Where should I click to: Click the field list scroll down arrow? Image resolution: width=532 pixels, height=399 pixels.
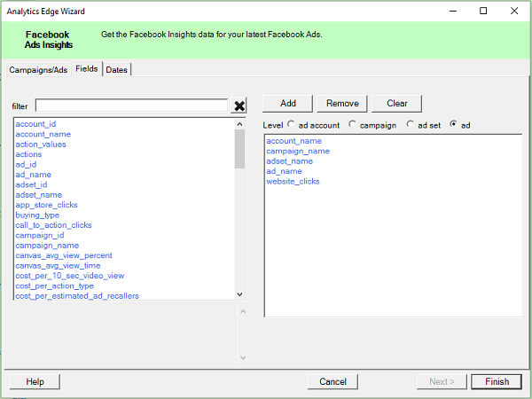[239, 294]
